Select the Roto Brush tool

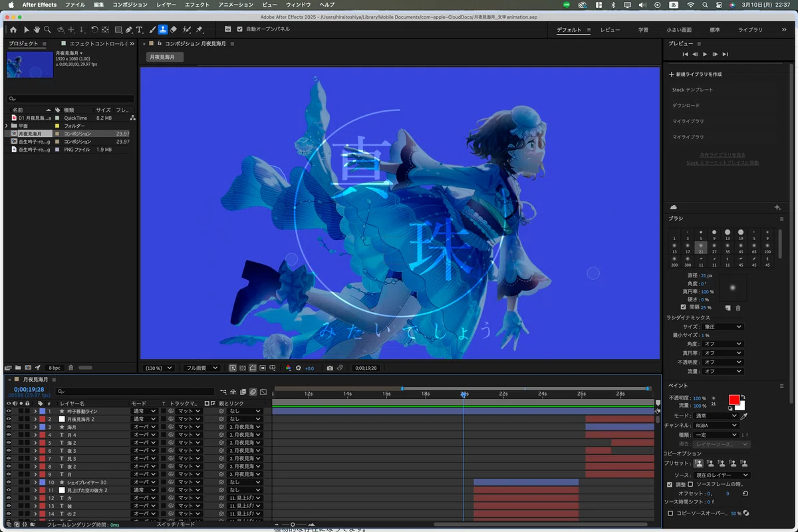tap(187, 30)
